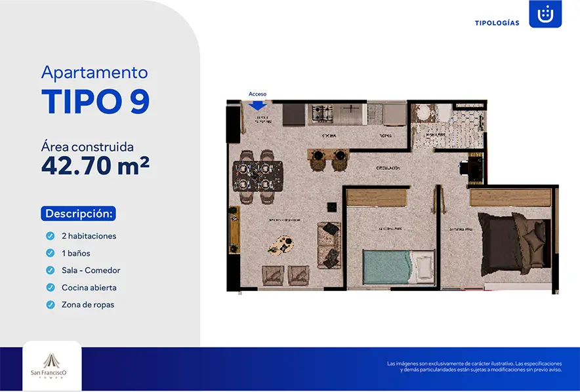Click the check mark beside 2 habitaciones
The height and width of the screenshot is (392, 580).
(x=51, y=236)
